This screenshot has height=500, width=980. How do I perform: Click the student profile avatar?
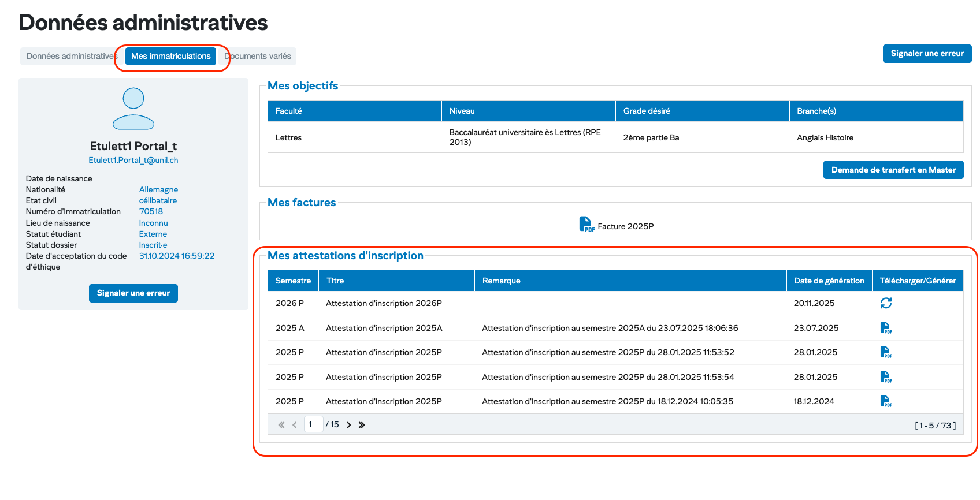(133, 109)
